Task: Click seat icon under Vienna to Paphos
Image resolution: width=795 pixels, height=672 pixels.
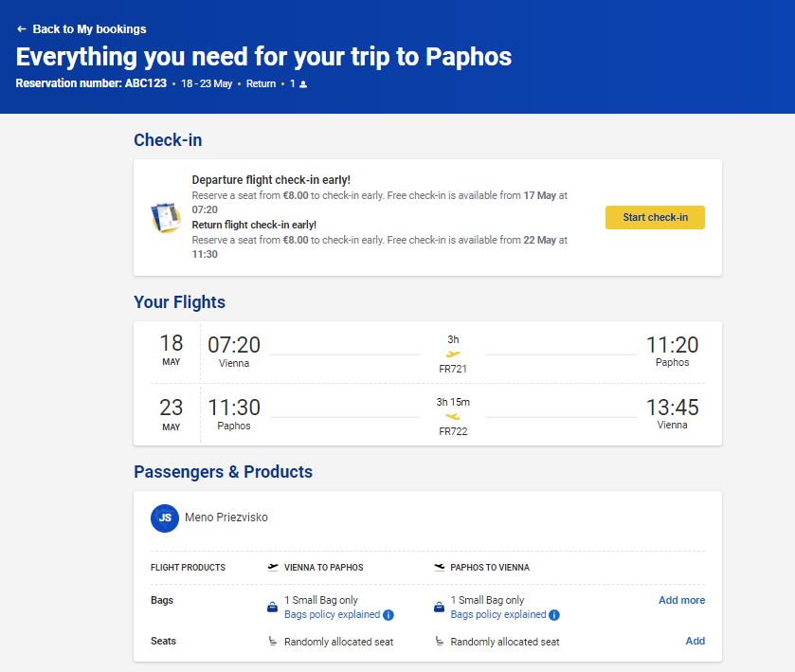Action: coord(273,642)
